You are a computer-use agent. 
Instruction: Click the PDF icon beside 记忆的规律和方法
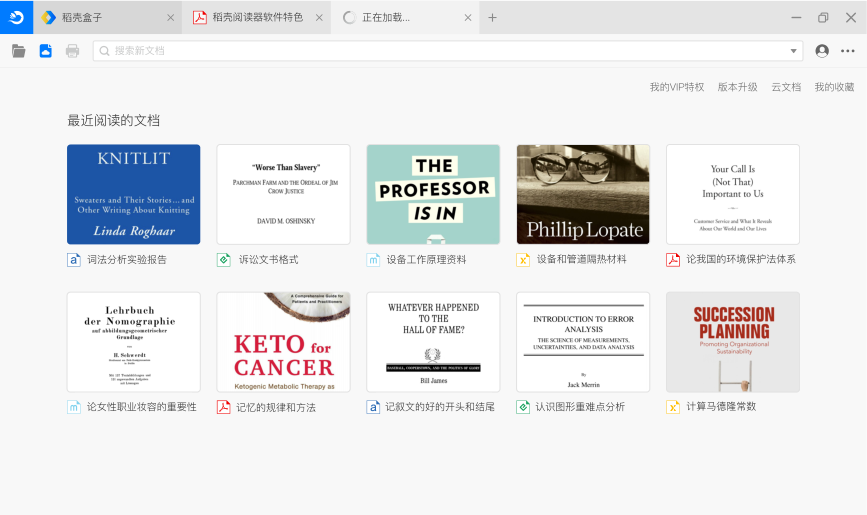click(224, 407)
